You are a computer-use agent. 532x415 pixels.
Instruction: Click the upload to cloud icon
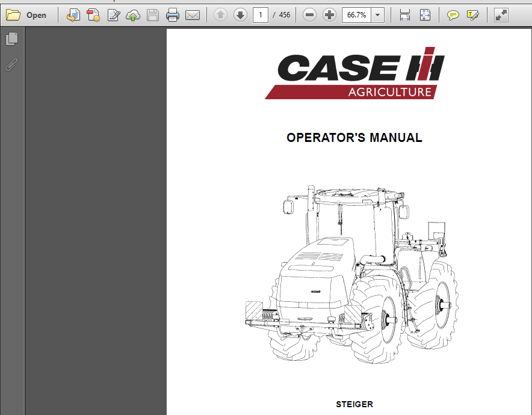pyautogui.click(x=133, y=15)
